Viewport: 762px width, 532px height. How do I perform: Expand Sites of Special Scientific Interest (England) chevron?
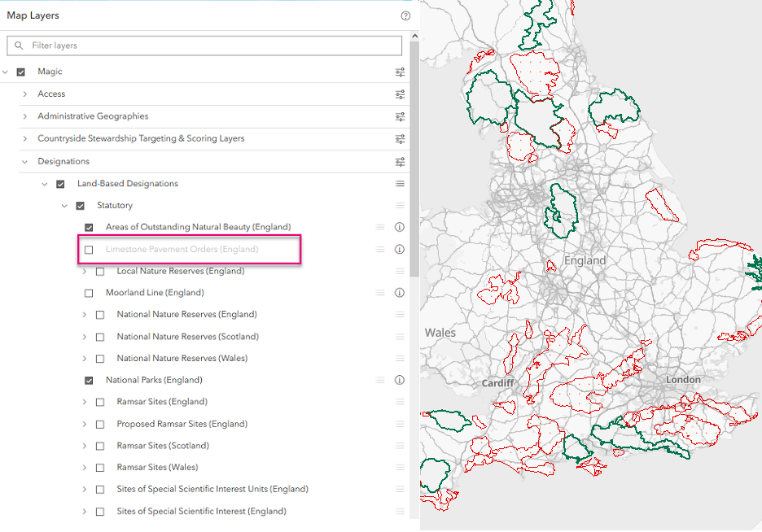pyautogui.click(x=84, y=512)
